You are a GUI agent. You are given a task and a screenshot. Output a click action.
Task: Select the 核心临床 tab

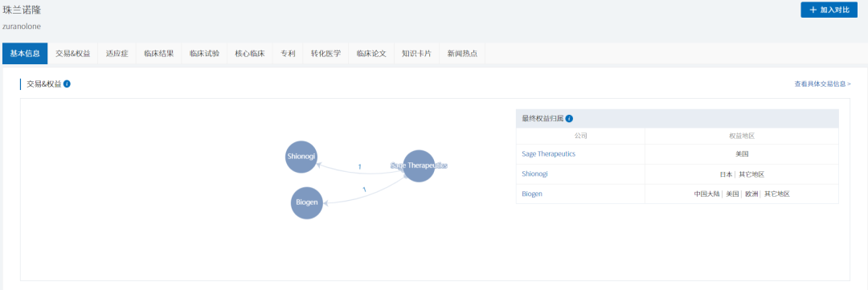click(250, 54)
